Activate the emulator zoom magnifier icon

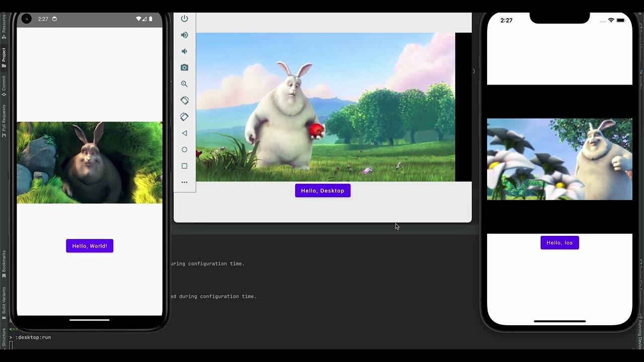[184, 84]
